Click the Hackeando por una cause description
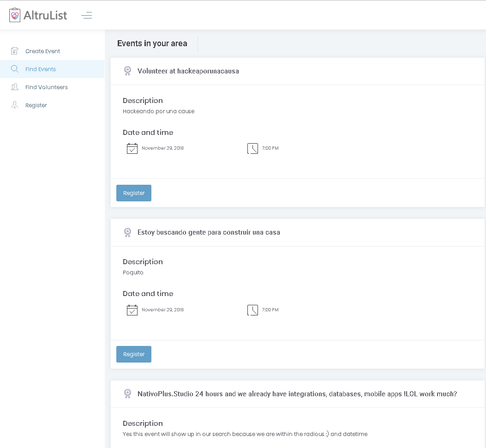This screenshot has height=448, width=486. [158, 111]
